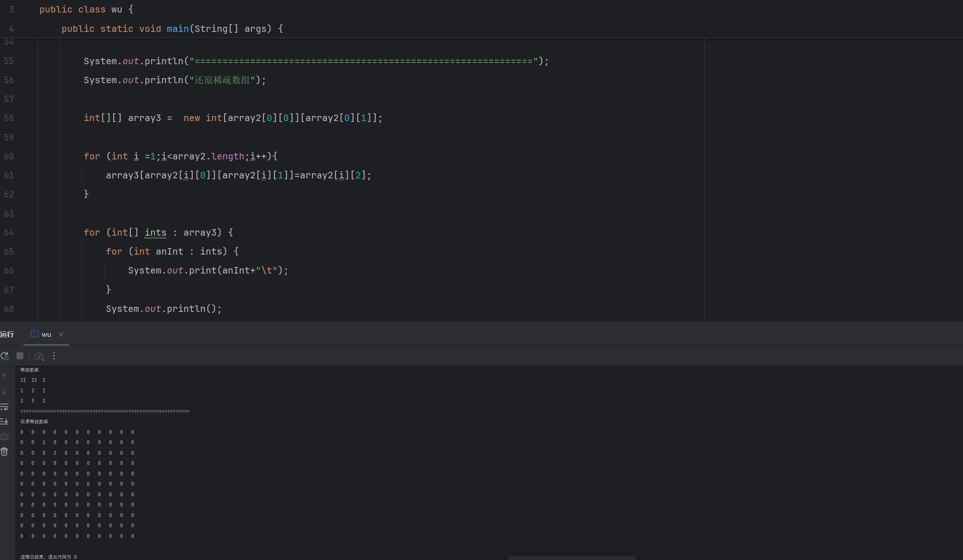Rerun the wu program
The image size is (963, 560).
5,356
